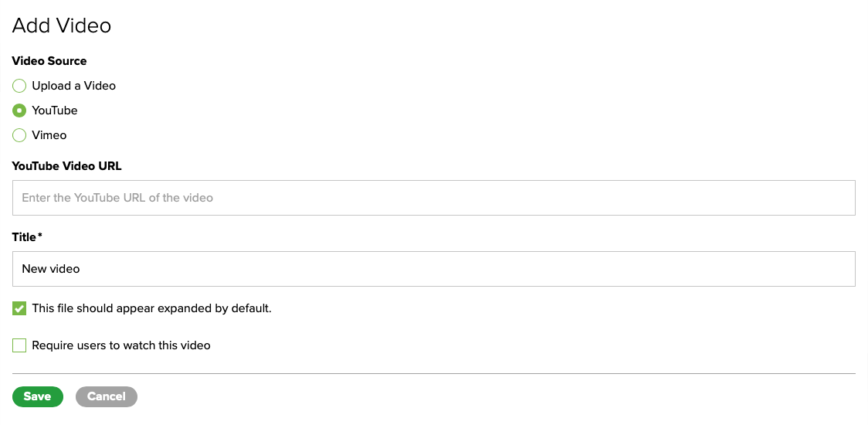Click the "This file should appear expanded" label
The width and height of the screenshot is (868, 425).
(x=151, y=308)
